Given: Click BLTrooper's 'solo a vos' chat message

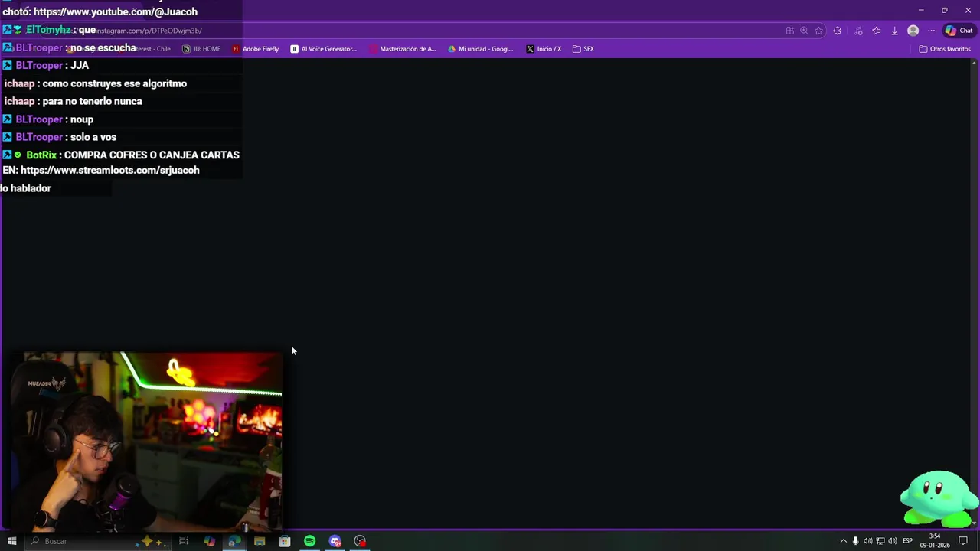Looking at the screenshot, I should (x=93, y=137).
